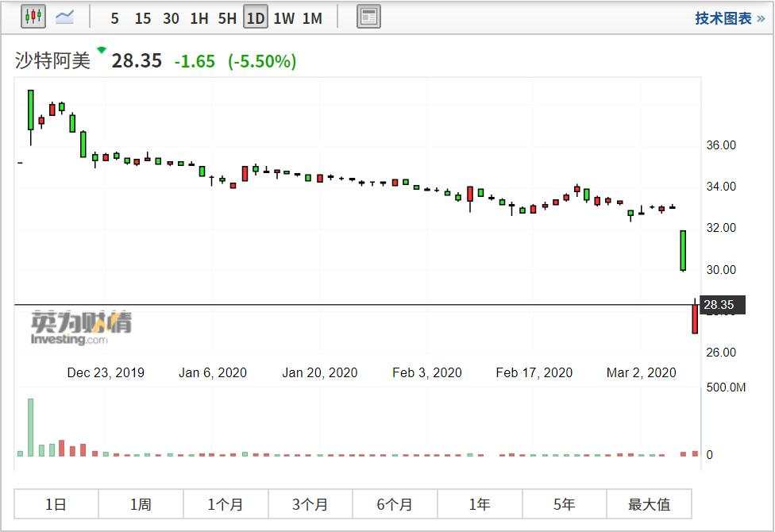Click the (-5.50%) percent change
Image resolution: width=775 pixels, height=532 pixels.
click(x=262, y=61)
